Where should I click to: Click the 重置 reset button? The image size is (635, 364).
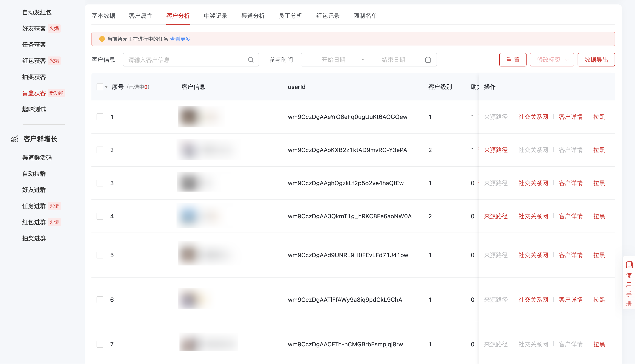pos(513,60)
